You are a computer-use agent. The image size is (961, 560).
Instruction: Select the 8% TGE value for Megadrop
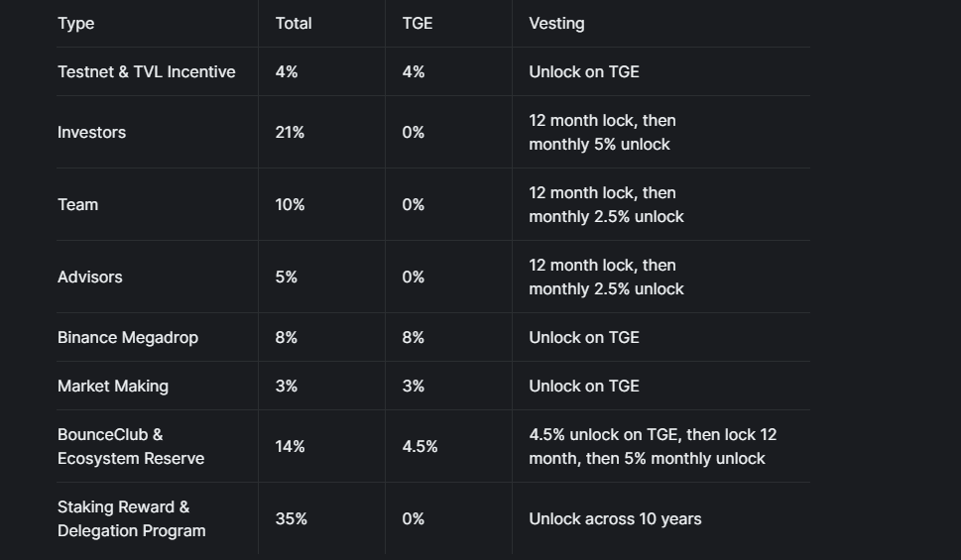coord(414,337)
